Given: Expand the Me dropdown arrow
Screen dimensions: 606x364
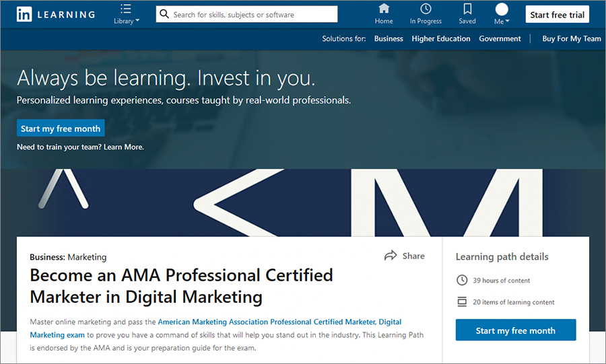Looking at the screenshot, I should click(x=508, y=21).
